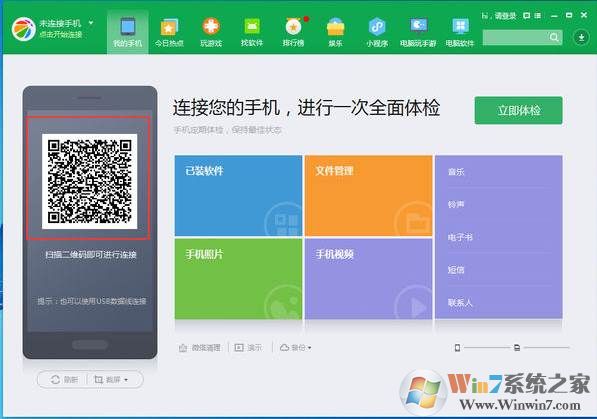
Task: Select 短信 in the purple panel
Action: 456,270
